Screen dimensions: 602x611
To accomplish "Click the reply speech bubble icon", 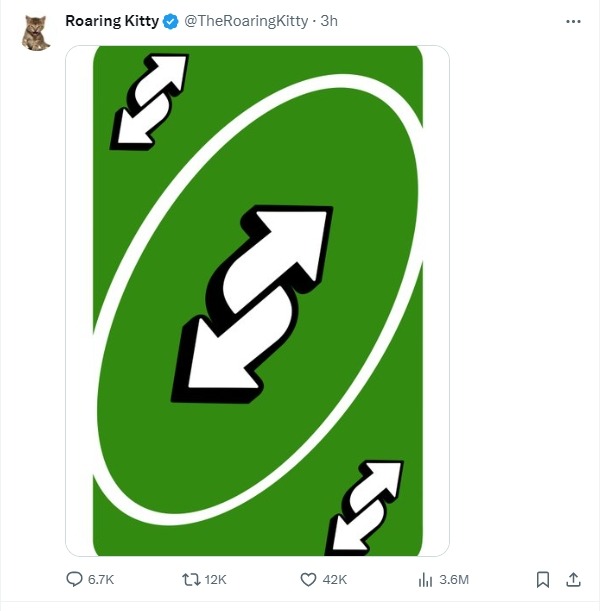I will click(x=74, y=580).
